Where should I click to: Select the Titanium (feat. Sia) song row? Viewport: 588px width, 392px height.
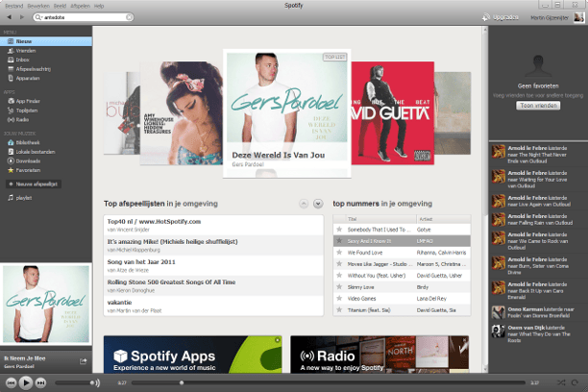[x=402, y=309]
